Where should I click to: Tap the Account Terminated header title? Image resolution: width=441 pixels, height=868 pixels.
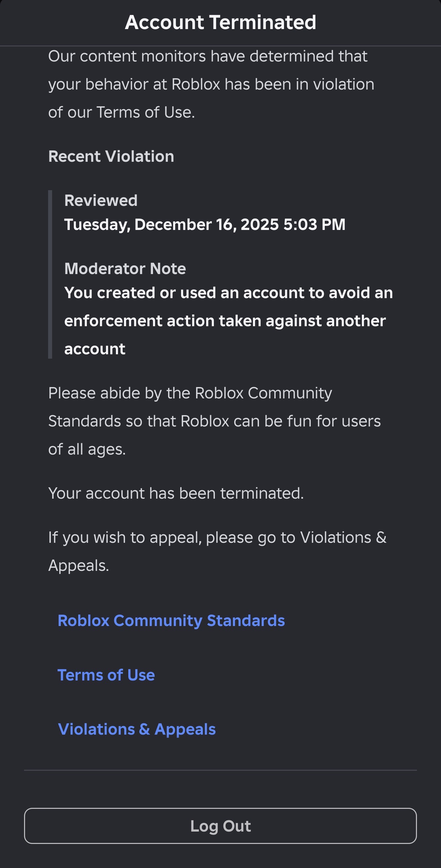click(x=220, y=22)
